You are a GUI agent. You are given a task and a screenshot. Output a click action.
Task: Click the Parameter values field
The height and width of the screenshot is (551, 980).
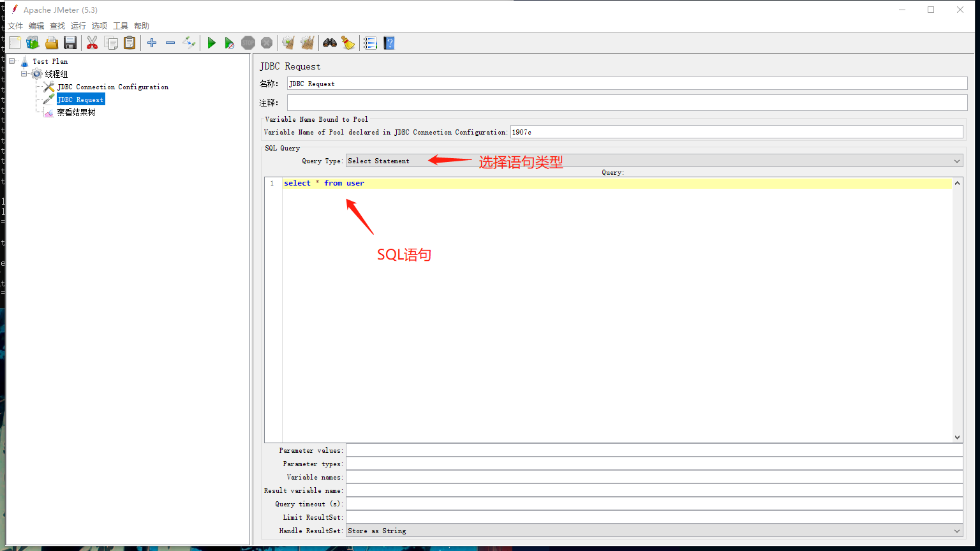point(654,450)
